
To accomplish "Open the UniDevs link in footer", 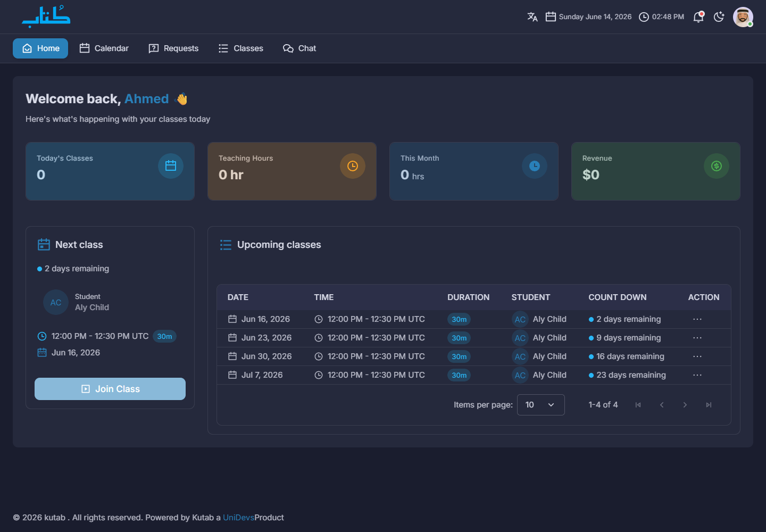I will tap(238, 518).
